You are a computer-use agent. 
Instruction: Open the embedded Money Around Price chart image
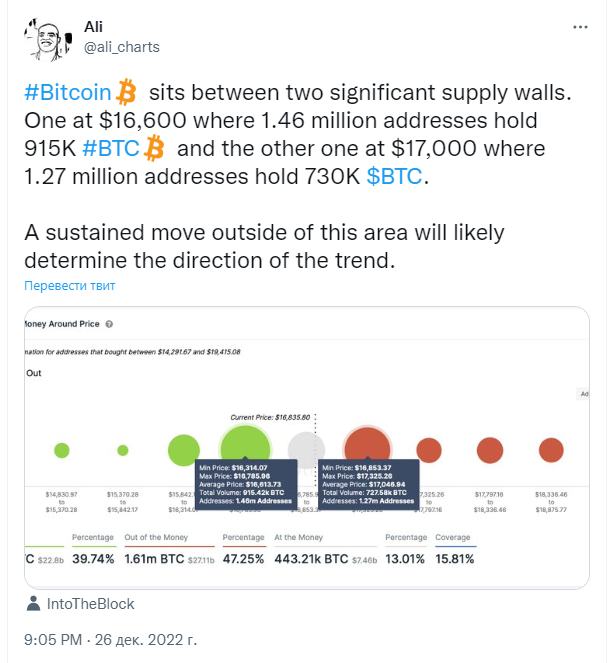point(307,448)
